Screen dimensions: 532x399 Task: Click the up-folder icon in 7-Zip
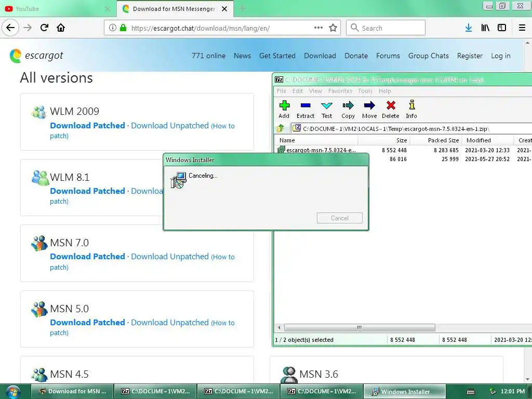click(x=280, y=129)
